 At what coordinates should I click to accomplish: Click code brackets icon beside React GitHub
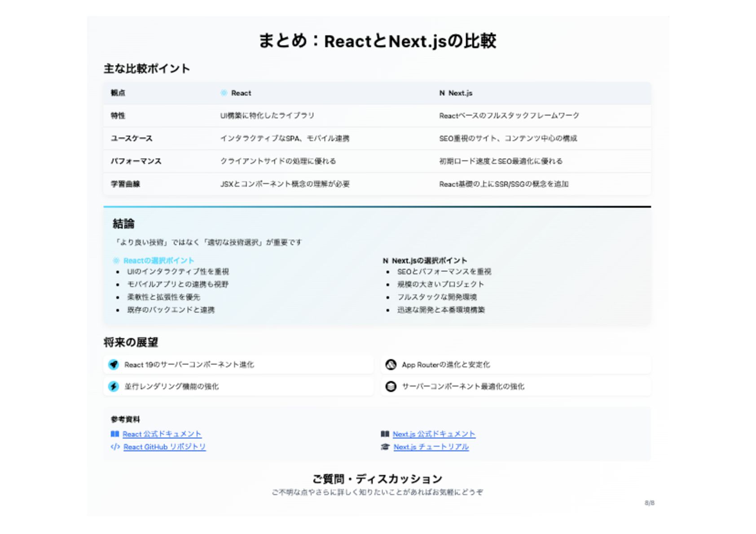point(115,447)
